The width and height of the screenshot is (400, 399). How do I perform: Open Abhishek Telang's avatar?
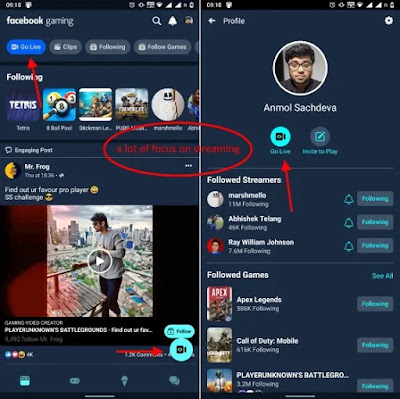[x=215, y=223]
